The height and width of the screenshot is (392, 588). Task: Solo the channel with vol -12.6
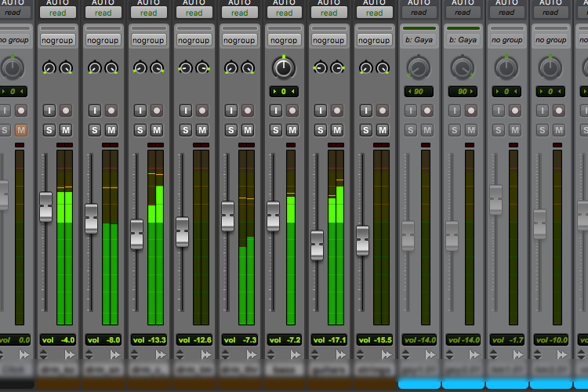(185, 130)
